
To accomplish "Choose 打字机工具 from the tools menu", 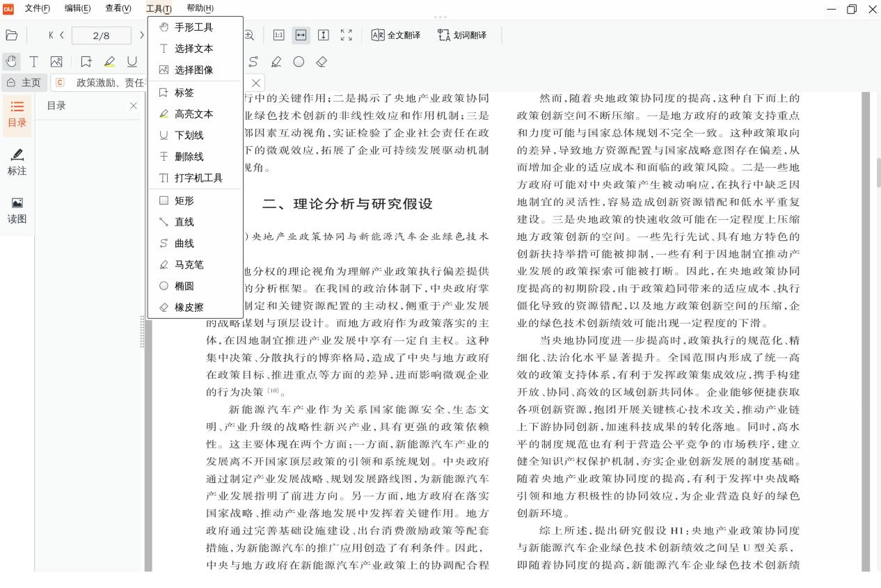I will (x=196, y=178).
